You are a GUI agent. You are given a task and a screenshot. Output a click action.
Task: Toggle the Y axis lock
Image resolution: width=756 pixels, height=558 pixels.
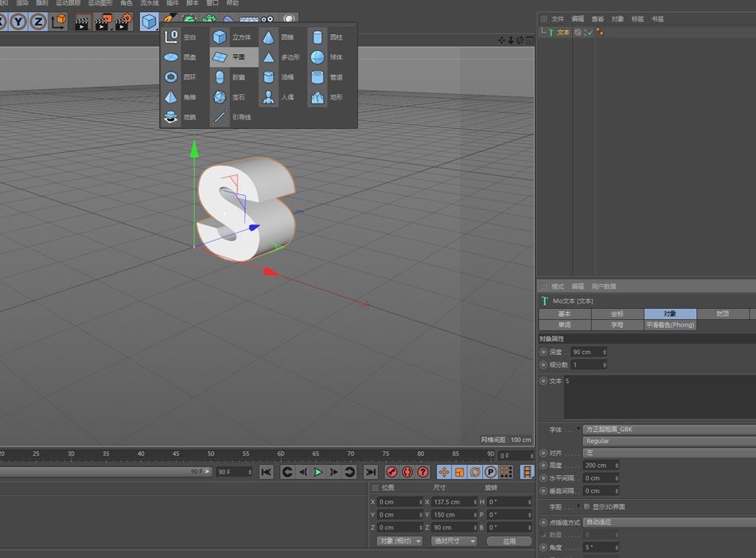point(18,21)
